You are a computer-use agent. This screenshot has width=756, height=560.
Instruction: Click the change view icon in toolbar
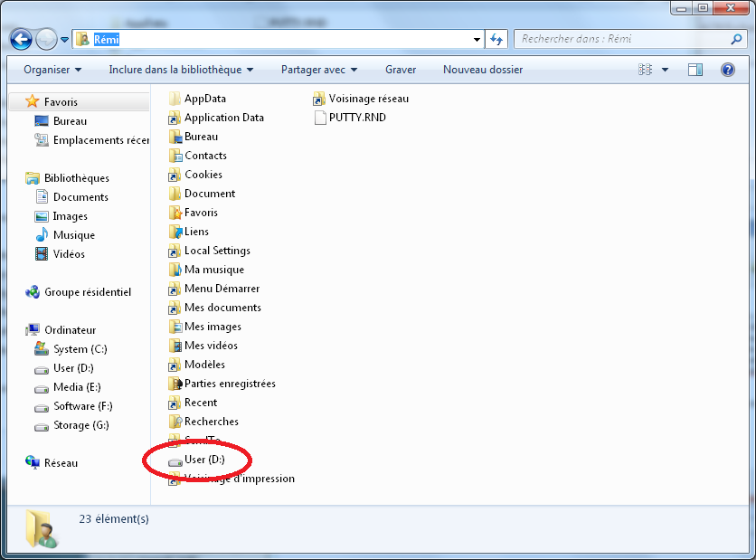[645, 70]
